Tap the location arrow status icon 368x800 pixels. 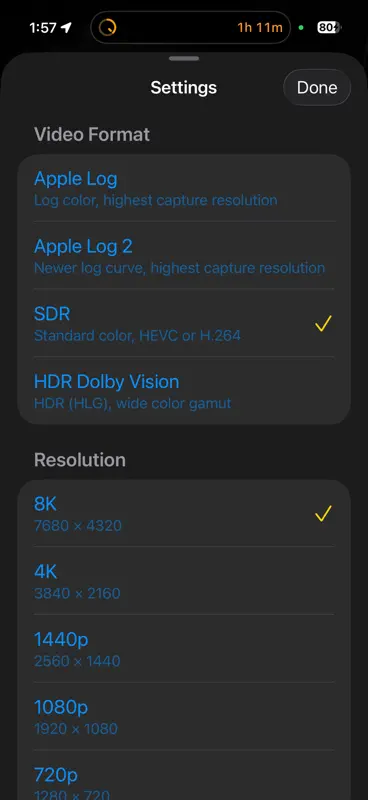[66, 28]
